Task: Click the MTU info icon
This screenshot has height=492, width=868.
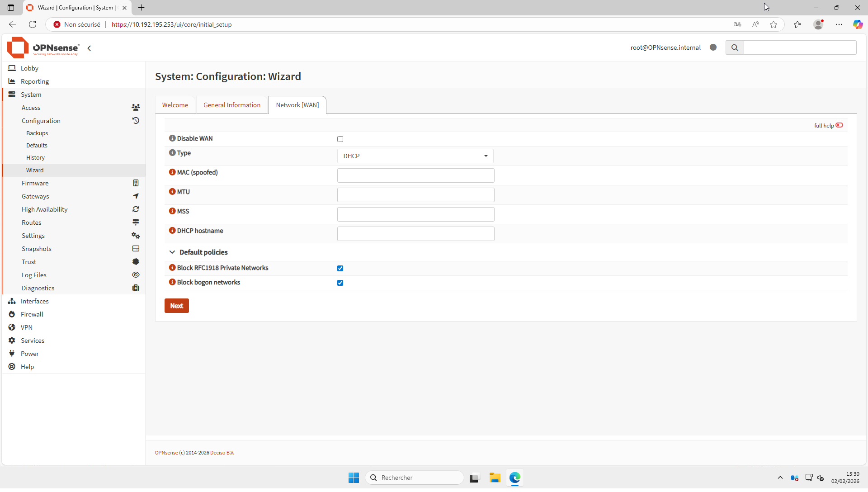Action: (172, 192)
